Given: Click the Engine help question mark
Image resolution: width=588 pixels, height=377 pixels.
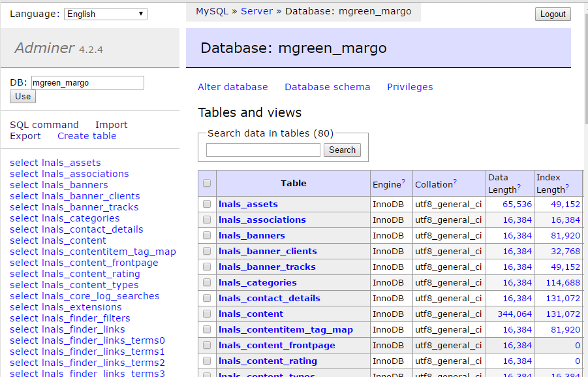Looking at the screenshot, I should (403, 182).
